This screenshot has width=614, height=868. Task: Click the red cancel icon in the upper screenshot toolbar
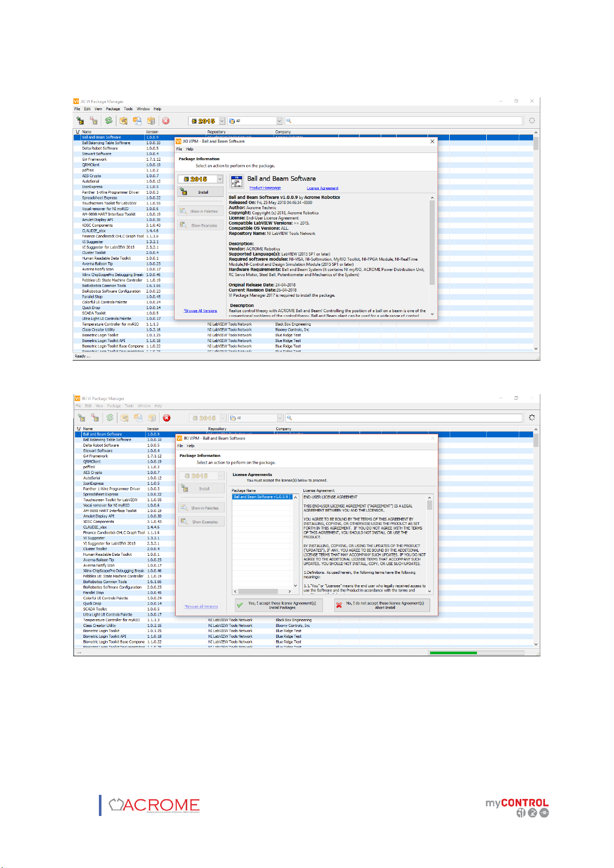pos(166,121)
